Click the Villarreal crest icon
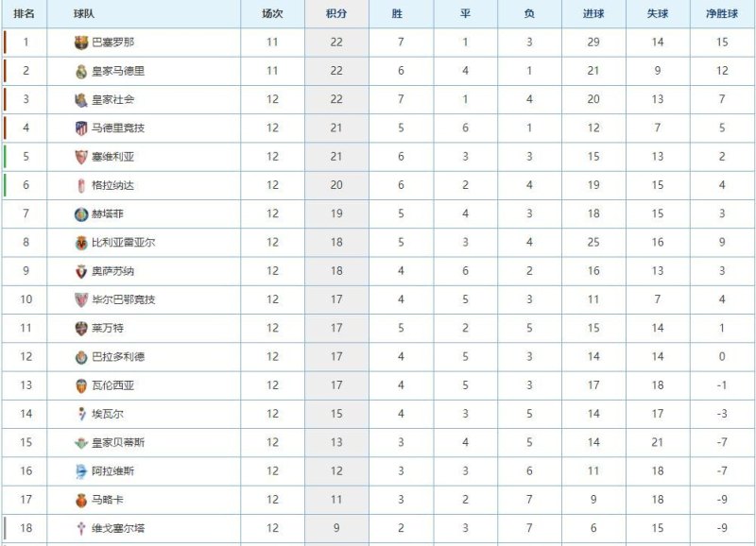The image size is (756, 546). point(80,243)
